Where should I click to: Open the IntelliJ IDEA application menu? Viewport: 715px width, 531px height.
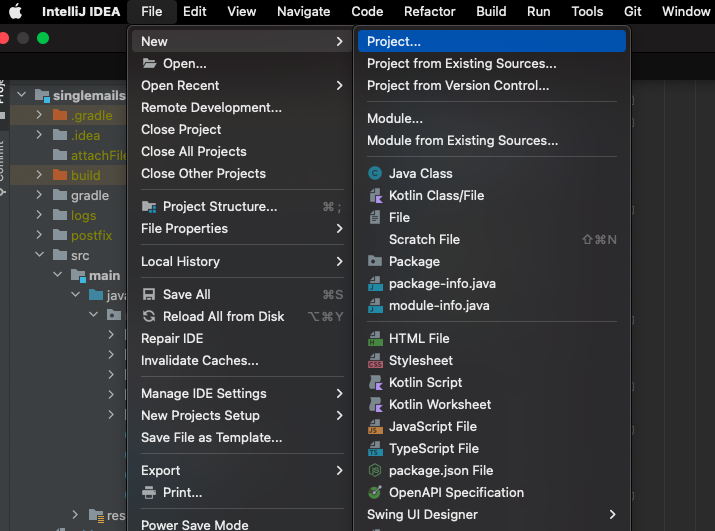[x=81, y=11]
